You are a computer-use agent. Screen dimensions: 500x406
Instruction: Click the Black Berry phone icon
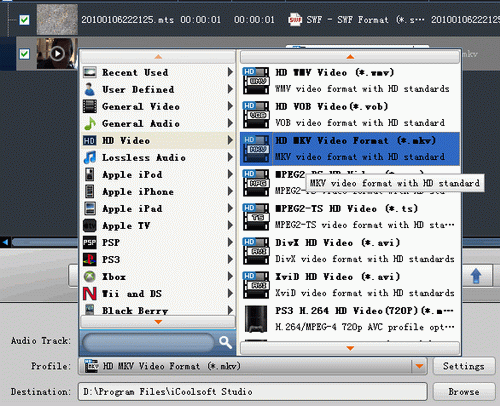90,309
